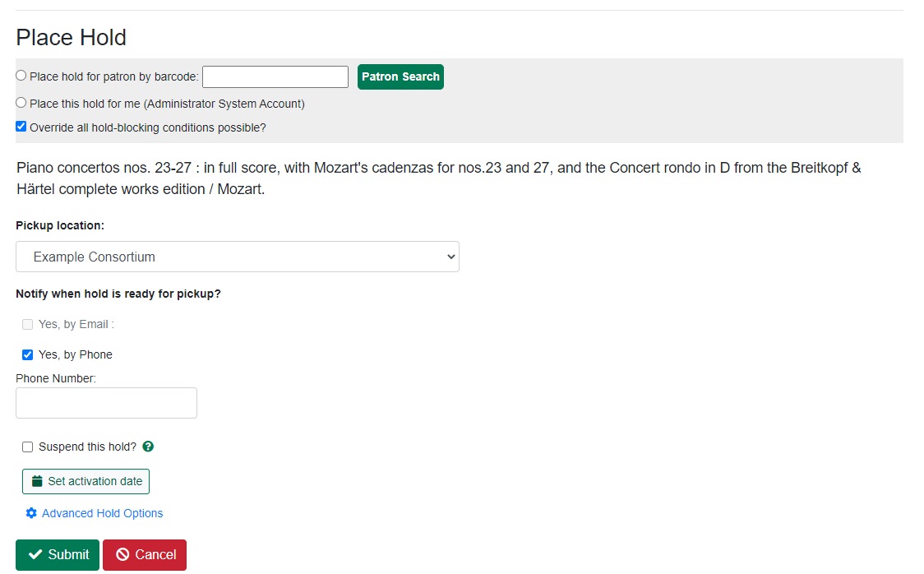
Task: Tick the Yes, by Email checkbox
Action: [x=27, y=324]
